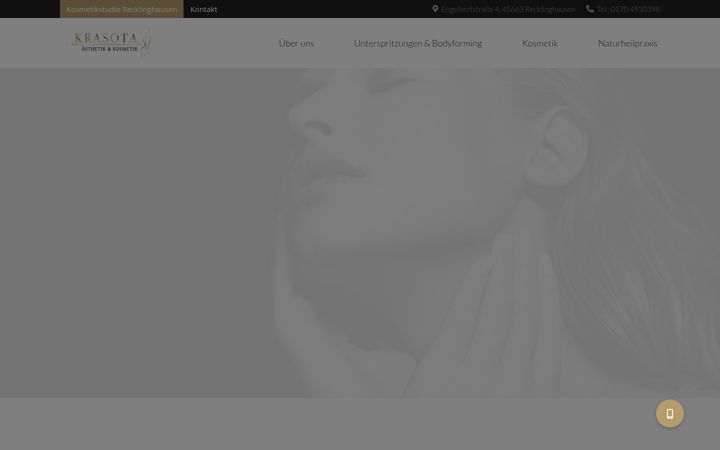Click the map pin location icon
Viewport: 720px width, 450px height.
click(x=435, y=9)
